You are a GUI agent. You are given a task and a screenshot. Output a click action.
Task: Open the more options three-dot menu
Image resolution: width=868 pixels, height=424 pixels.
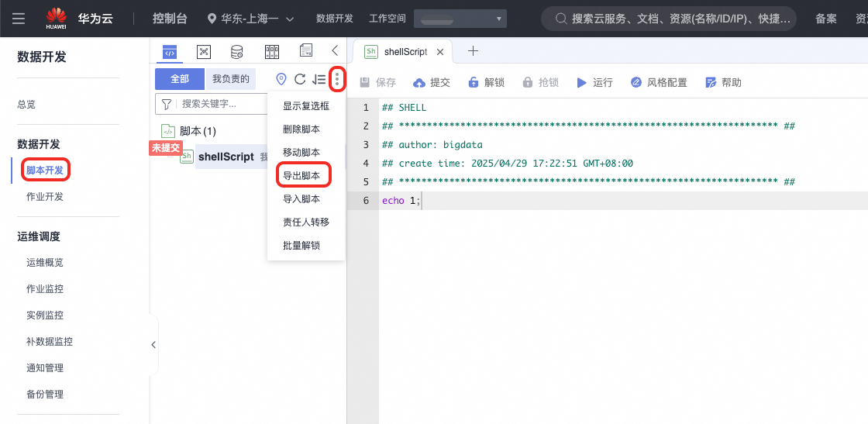pyautogui.click(x=337, y=80)
